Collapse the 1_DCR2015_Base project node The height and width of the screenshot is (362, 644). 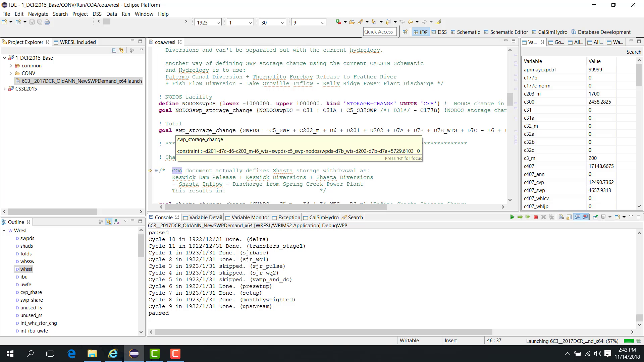4,58
